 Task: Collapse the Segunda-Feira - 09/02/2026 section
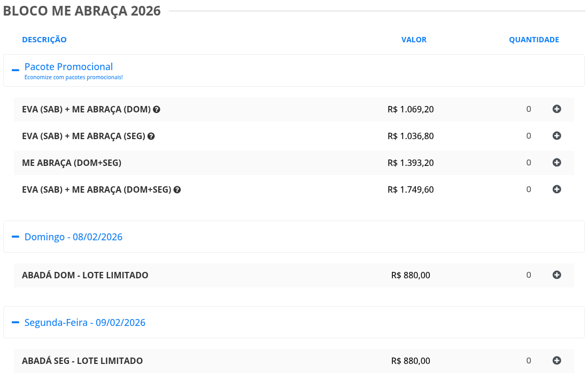pos(16,322)
